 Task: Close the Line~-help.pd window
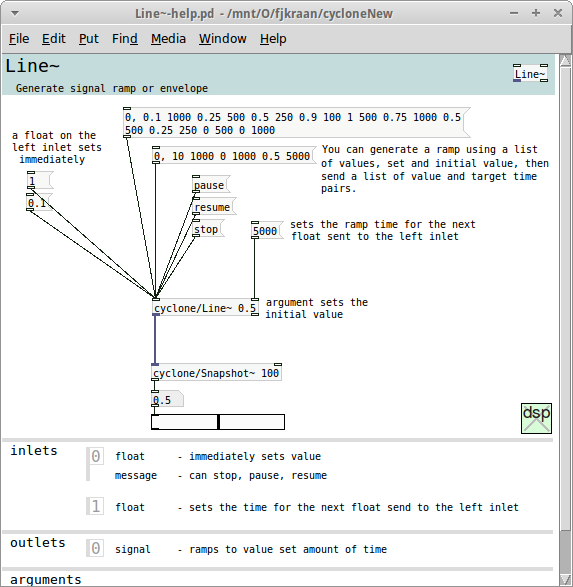click(558, 13)
